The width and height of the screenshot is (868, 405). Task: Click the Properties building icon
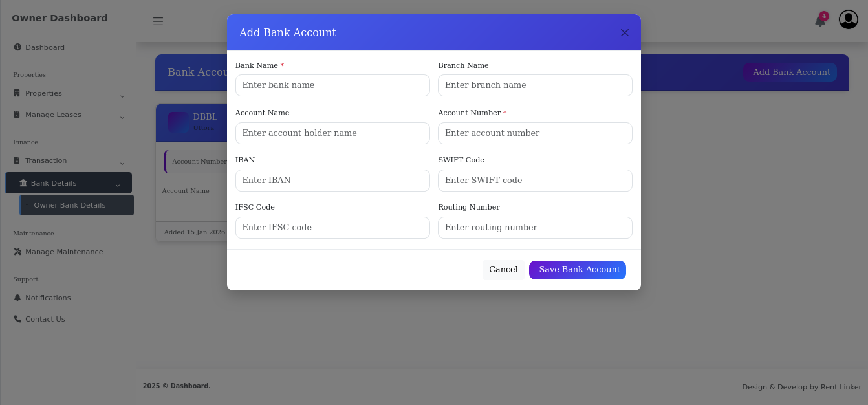(x=17, y=93)
